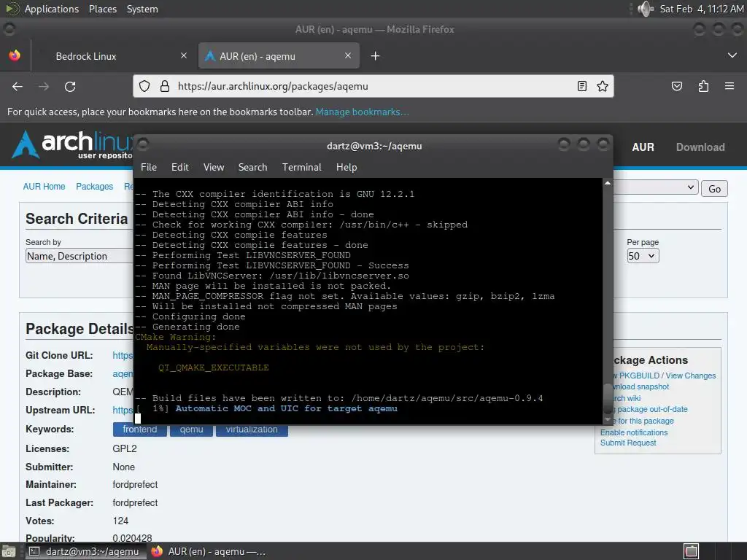Open the terminal Help menu
Viewport: 747px width, 560px height.
click(347, 167)
